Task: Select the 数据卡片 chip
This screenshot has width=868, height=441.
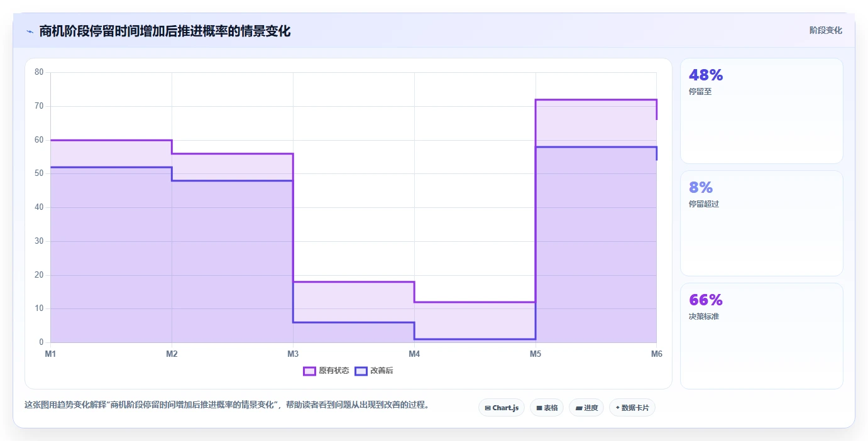Action: tap(632, 408)
